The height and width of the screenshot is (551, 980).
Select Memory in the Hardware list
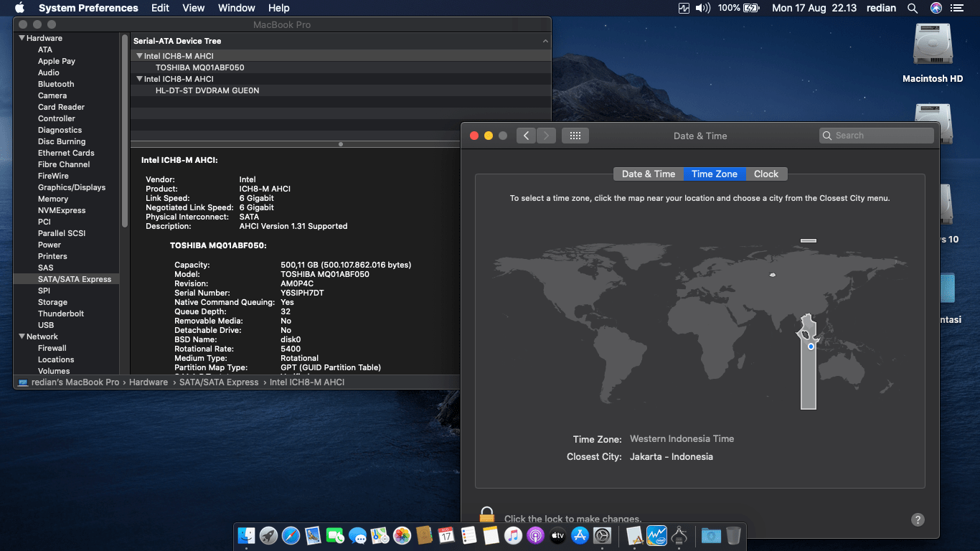point(53,199)
